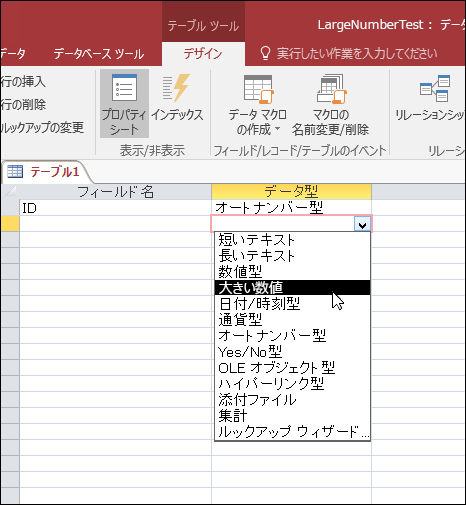Collapse the data type dropdown arrow
Image resolution: width=466 pixels, height=505 pixels.
362,224
